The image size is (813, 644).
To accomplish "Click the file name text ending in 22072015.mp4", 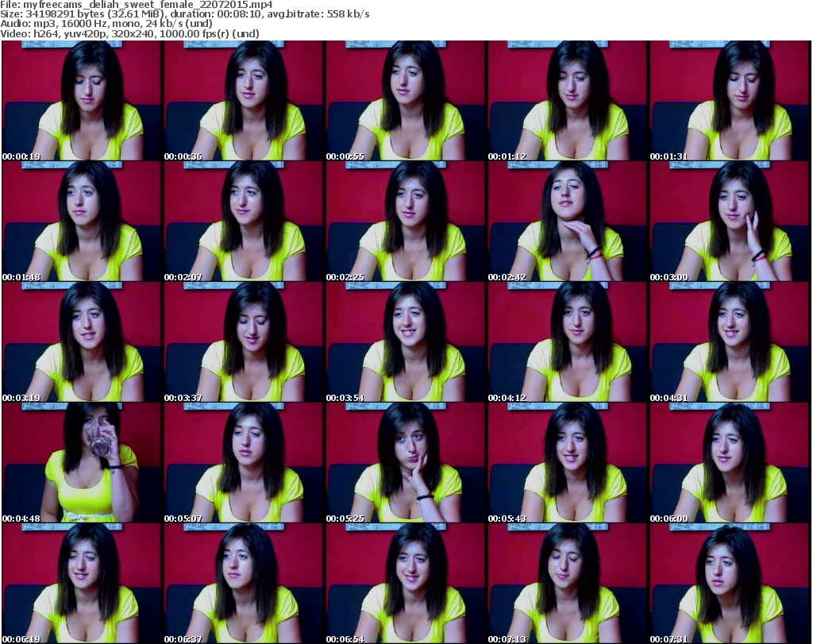I will pos(148,6).
